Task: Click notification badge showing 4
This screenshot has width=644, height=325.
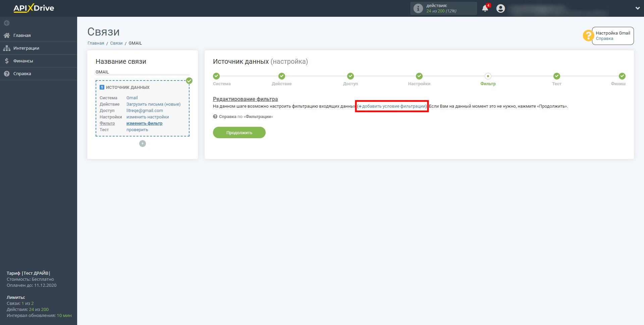Action: (488, 5)
